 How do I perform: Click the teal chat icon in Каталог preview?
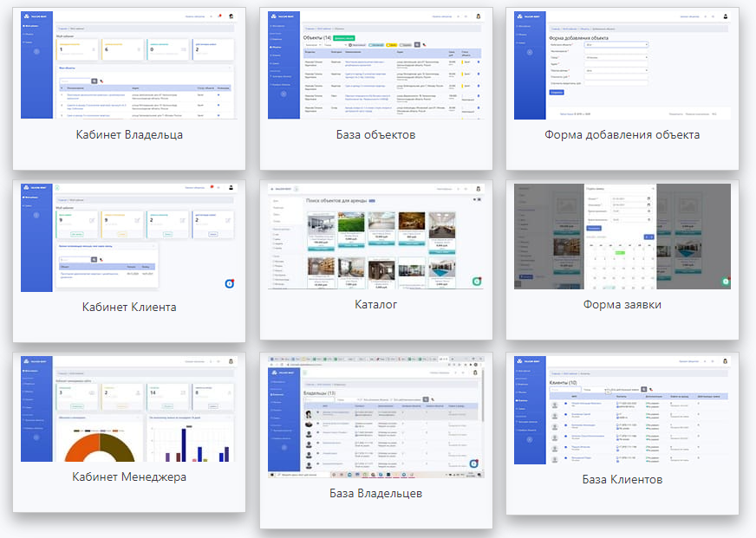[477, 282]
